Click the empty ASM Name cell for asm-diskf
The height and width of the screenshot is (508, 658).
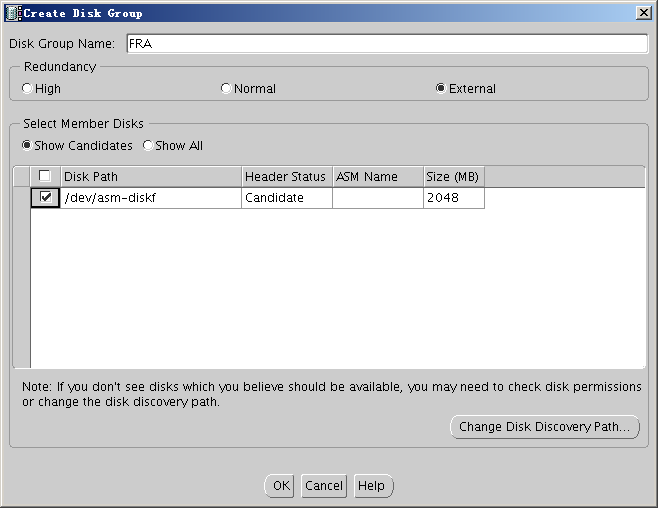pyautogui.click(x=377, y=198)
